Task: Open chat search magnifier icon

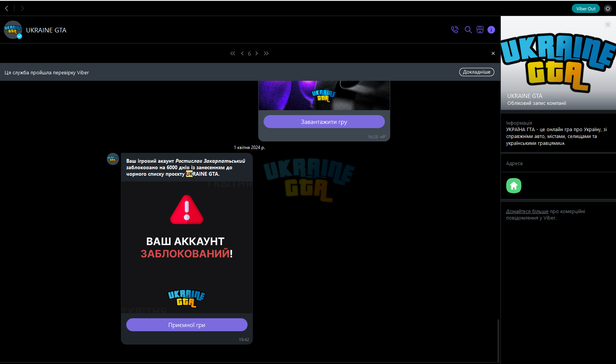Action: [x=468, y=30]
